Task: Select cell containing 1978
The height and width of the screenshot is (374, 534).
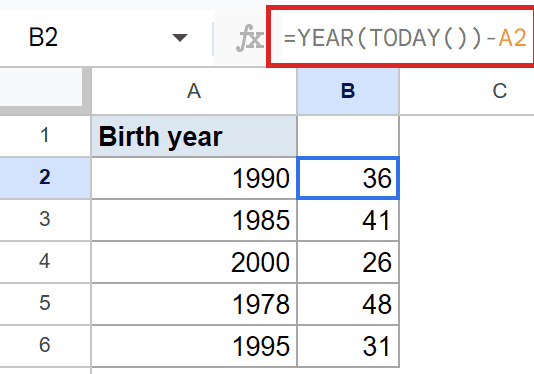Action: [x=194, y=304]
